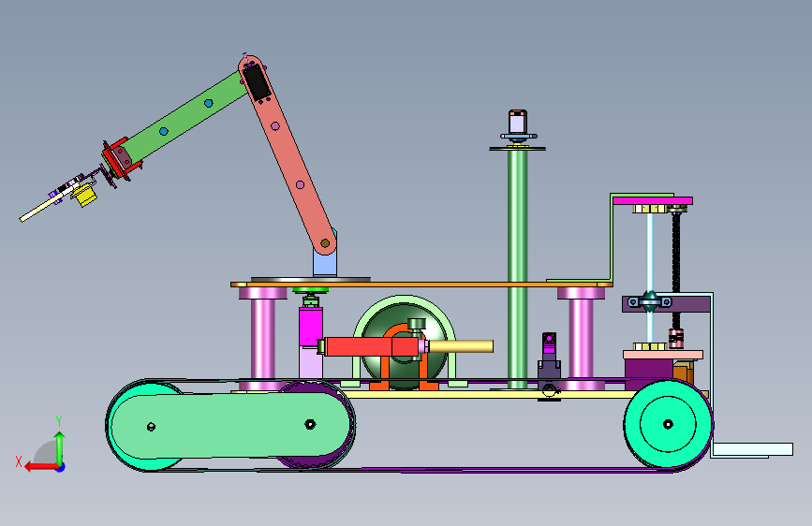Click the red X axis label
The height and width of the screenshot is (526, 812).
(19, 461)
